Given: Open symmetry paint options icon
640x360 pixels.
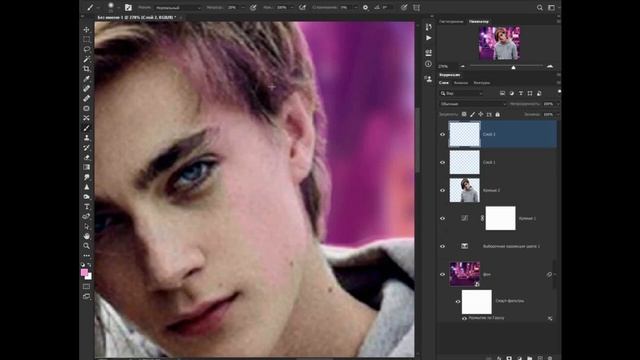Looking at the screenshot, I should (416, 7).
